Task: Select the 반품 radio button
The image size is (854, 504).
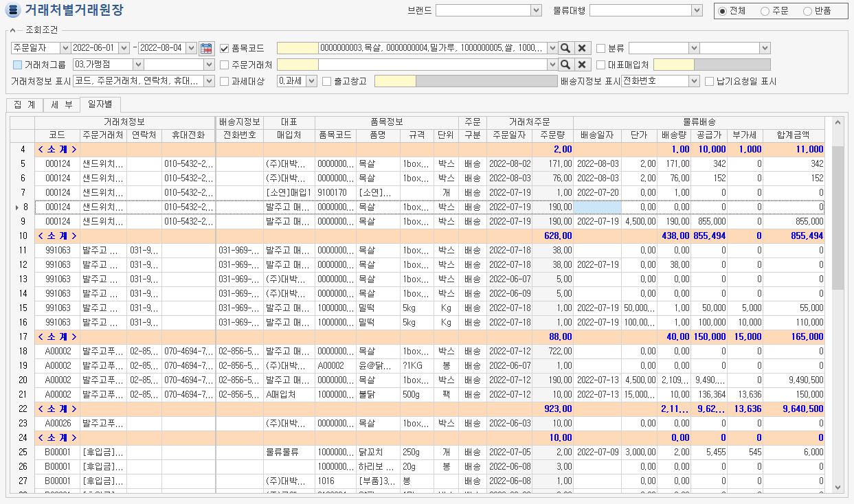Action: click(807, 11)
